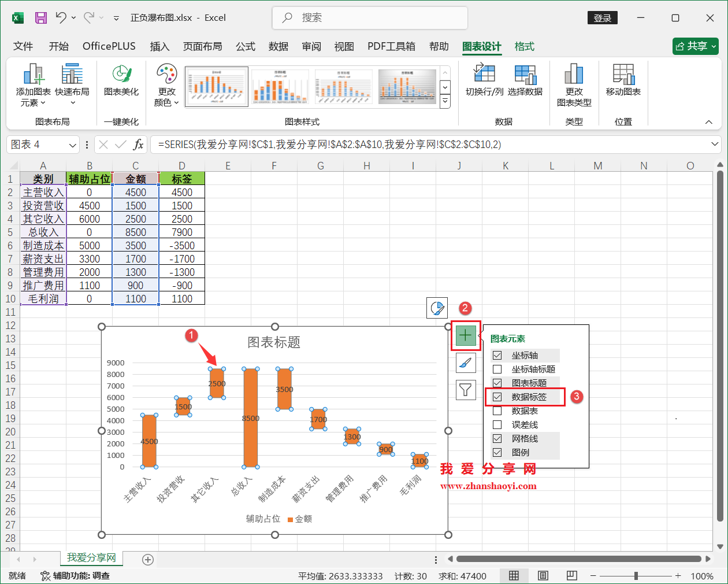The image size is (728, 584).
Task: Select the 切换行/列 icon
Action: (x=485, y=81)
